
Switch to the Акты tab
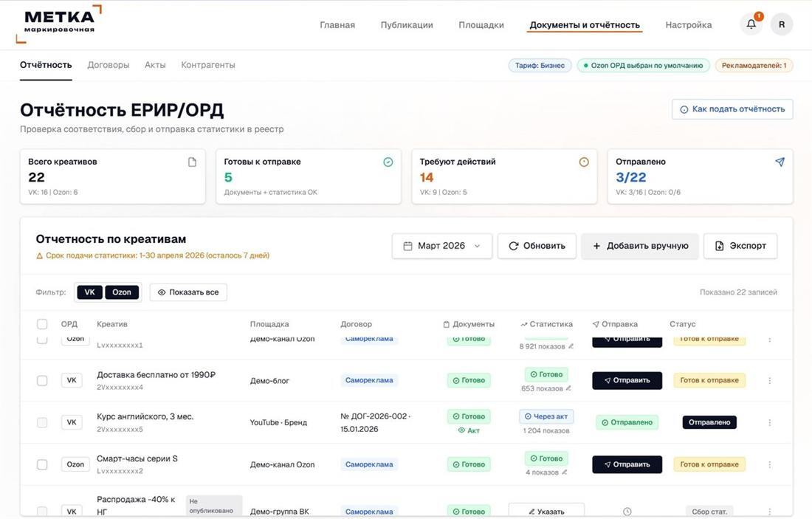click(155, 65)
